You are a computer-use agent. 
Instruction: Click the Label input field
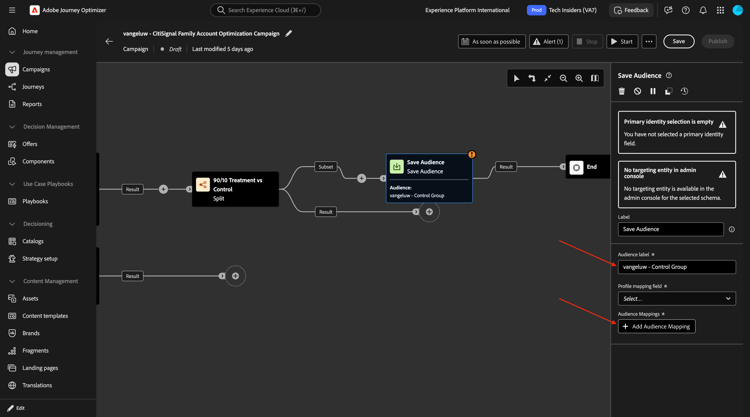(671, 230)
